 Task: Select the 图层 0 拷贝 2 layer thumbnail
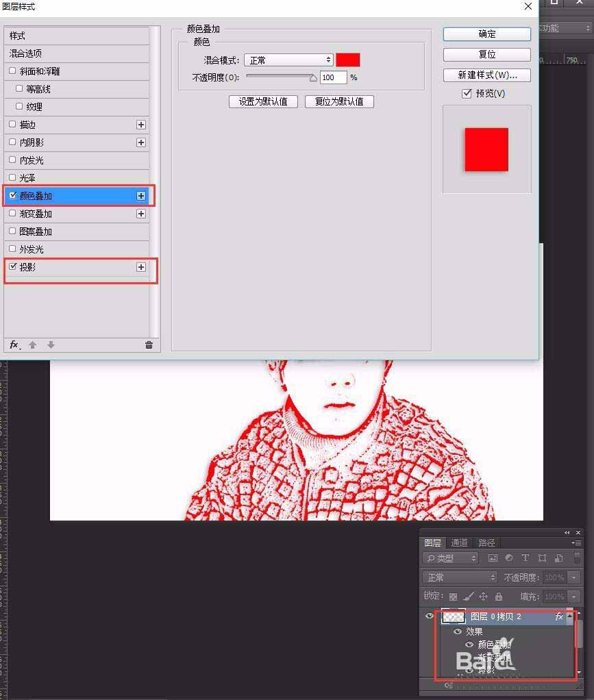click(x=453, y=616)
